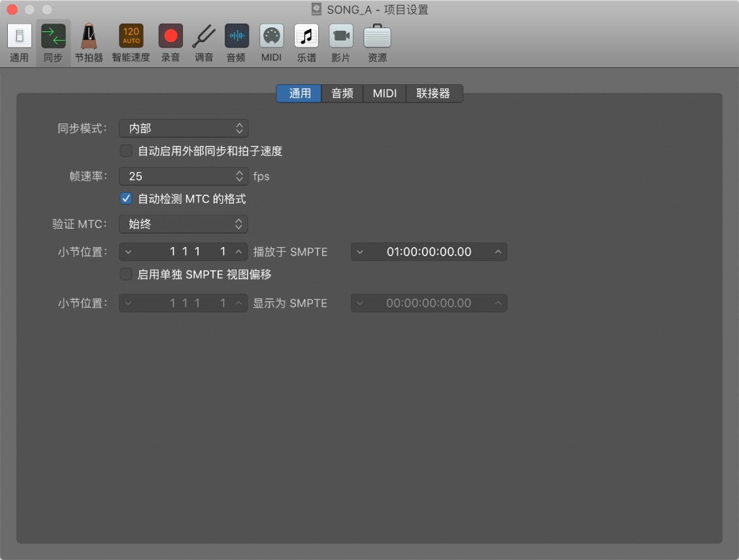Select the 音频 waveform toolbar icon
The width and height of the screenshot is (739, 560).
(x=237, y=37)
